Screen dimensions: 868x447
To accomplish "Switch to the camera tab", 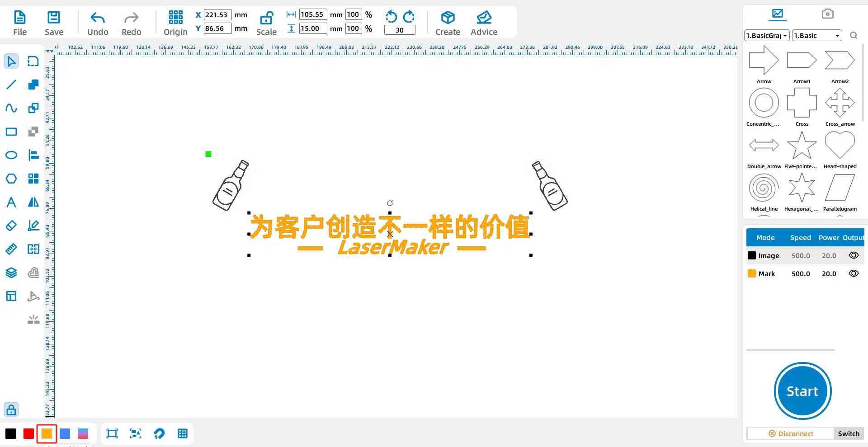I will (x=827, y=14).
